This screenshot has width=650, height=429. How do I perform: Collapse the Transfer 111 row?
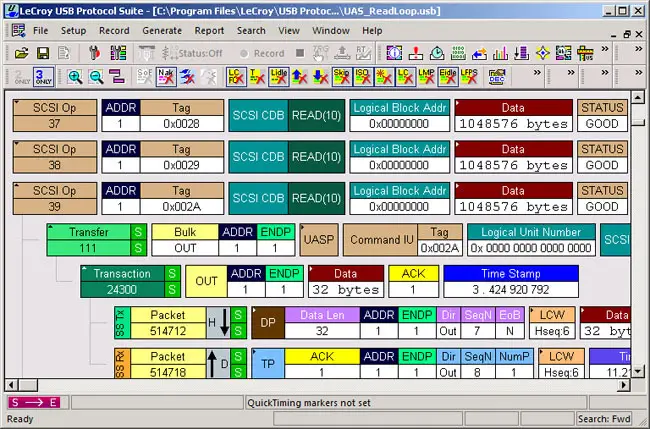coord(52,227)
